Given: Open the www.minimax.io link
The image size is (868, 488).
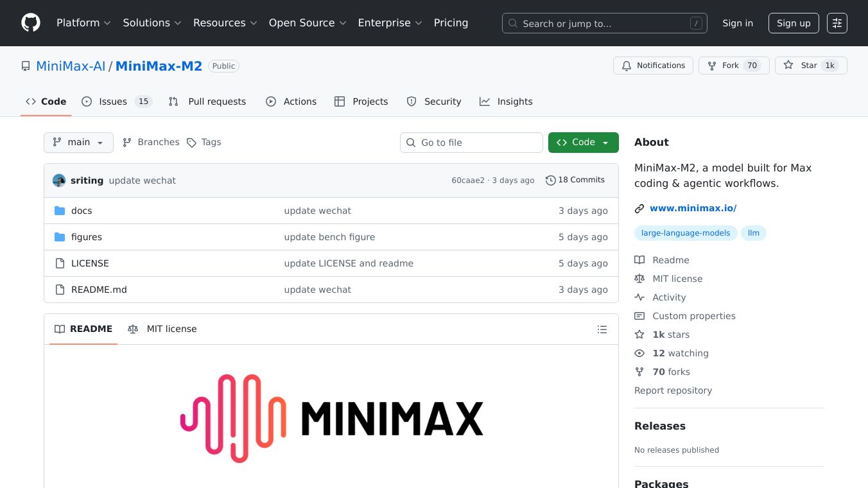Looking at the screenshot, I should click(693, 208).
